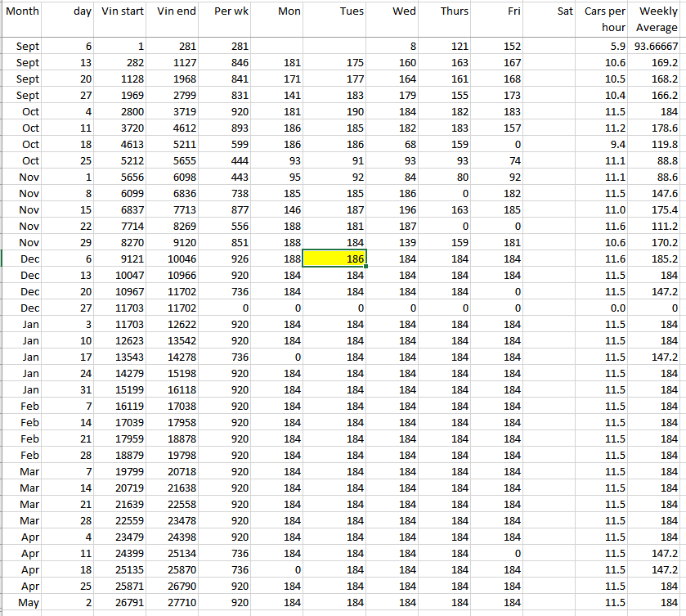Select the Weekly Average cell showing 119.8
Screen dimensions: 686x616
pos(657,145)
